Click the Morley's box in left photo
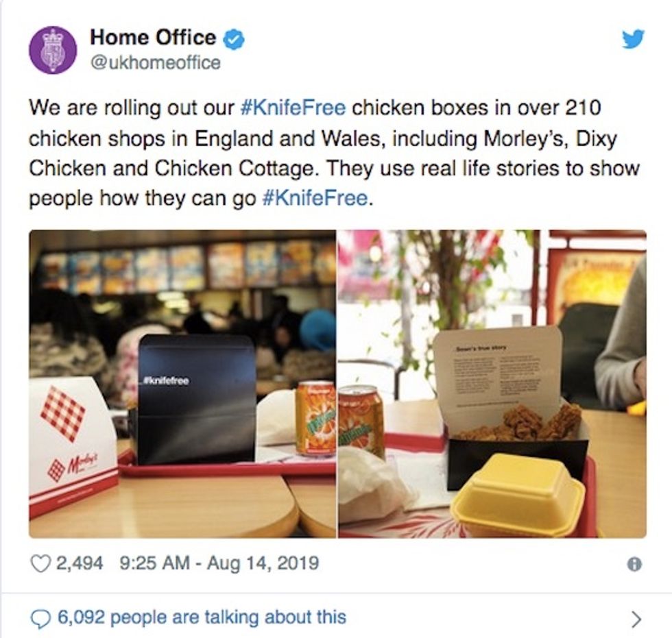The width and height of the screenshot is (672, 638). tap(73, 445)
